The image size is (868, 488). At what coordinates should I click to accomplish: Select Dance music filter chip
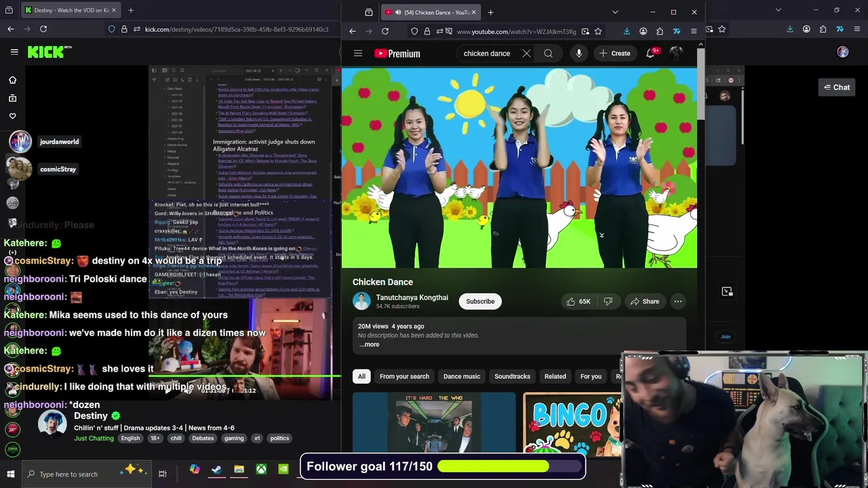462,376
